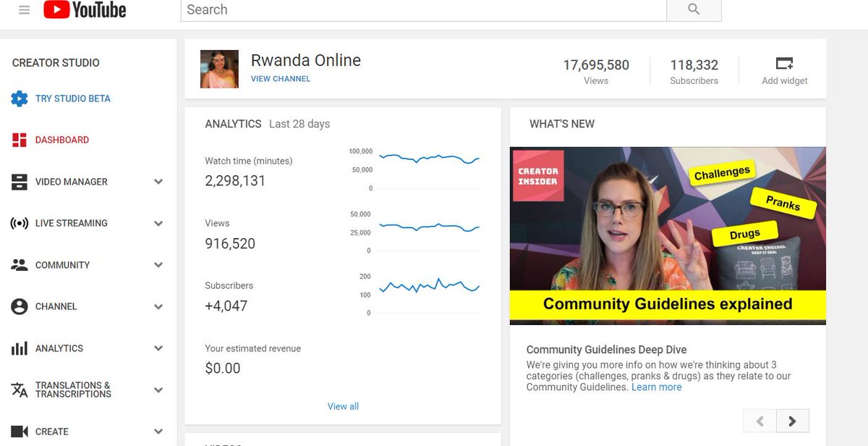Expand the Community chevron

click(x=158, y=265)
